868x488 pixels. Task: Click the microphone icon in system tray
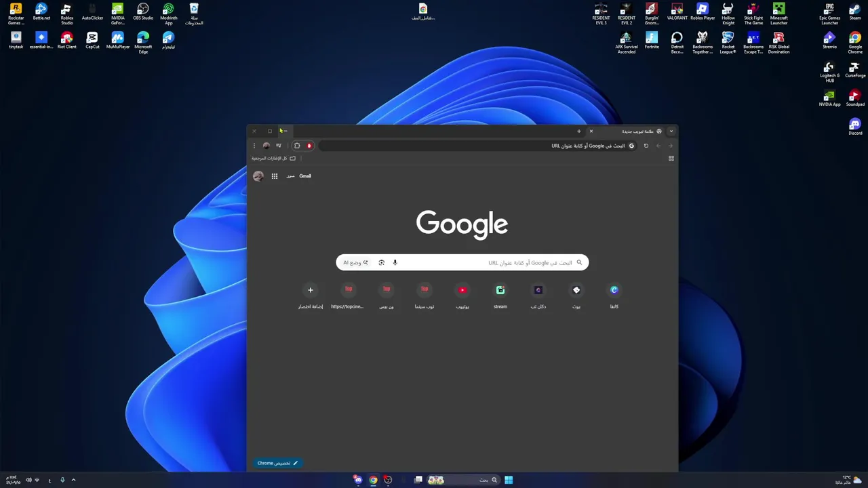pos(62,480)
